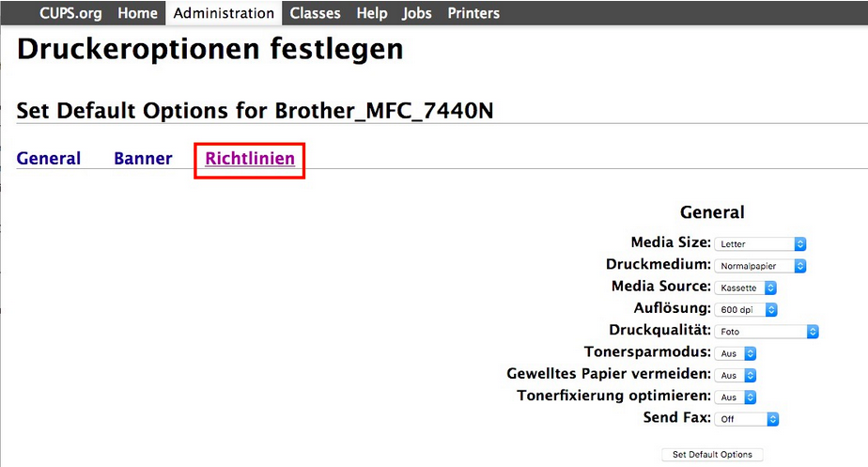Switch to the General options tab
The height and width of the screenshot is (467, 868).
click(49, 159)
